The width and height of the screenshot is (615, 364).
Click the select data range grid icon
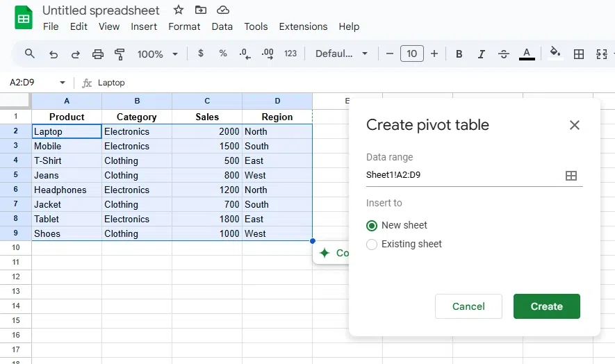[x=571, y=176]
